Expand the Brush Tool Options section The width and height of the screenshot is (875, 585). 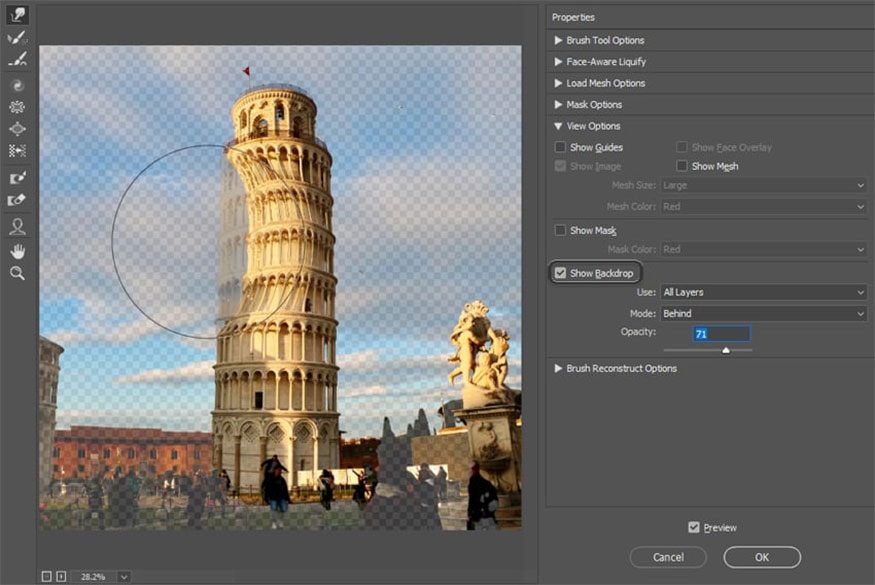click(606, 40)
